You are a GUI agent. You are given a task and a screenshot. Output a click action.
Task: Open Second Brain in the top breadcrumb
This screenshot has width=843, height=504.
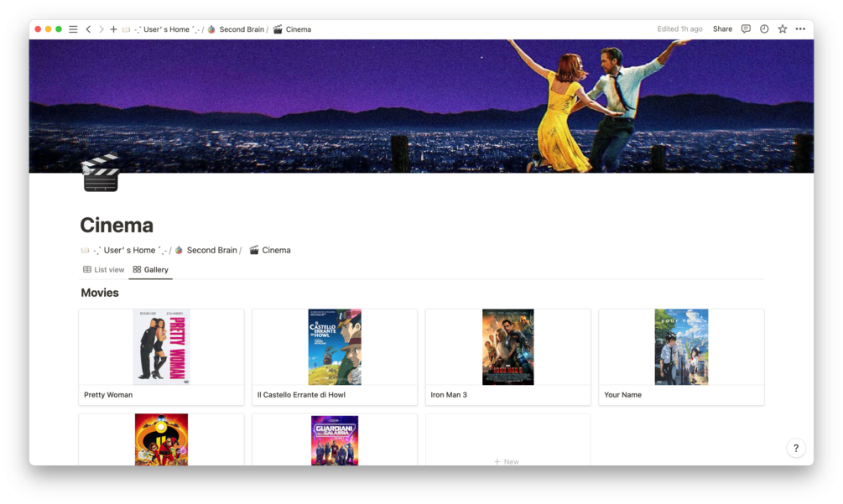point(242,29)
